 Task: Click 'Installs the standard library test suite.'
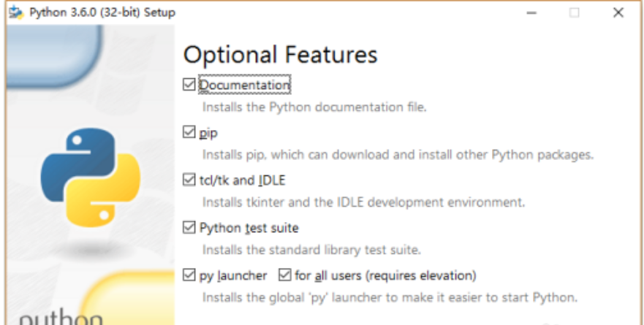coord(311,250)
